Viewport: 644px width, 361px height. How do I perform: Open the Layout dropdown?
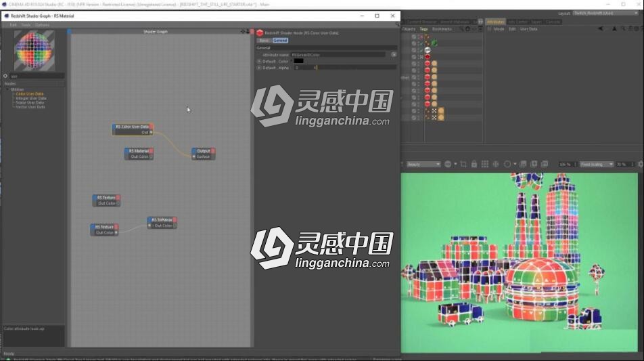pyautogui.click(x=605, y=13)
